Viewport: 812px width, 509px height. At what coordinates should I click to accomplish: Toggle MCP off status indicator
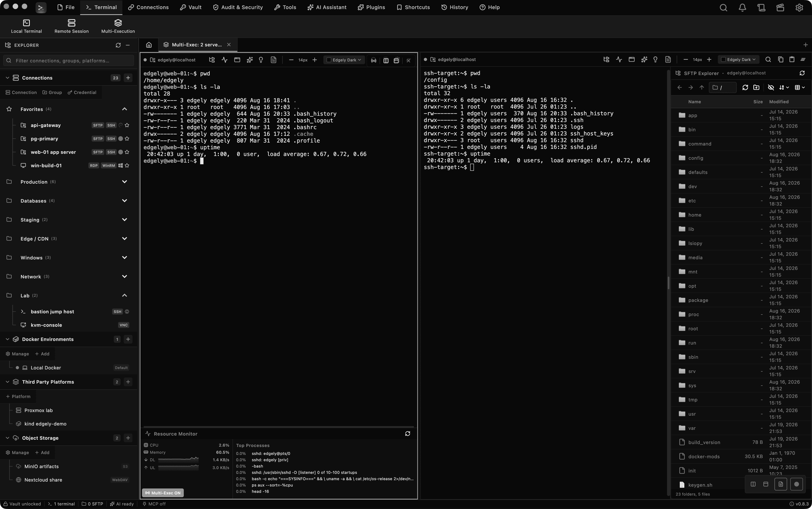click(x=154, y=504)
